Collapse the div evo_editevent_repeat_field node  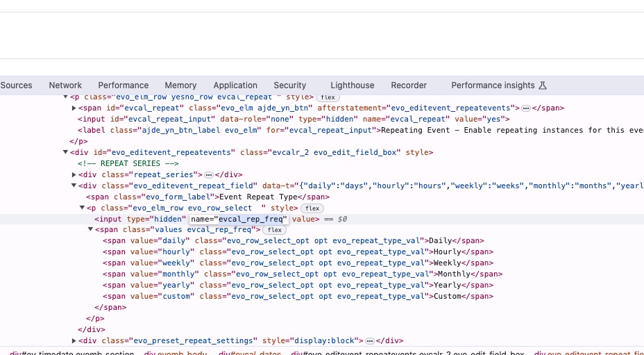pyautogui.click(x=74, y=185)
